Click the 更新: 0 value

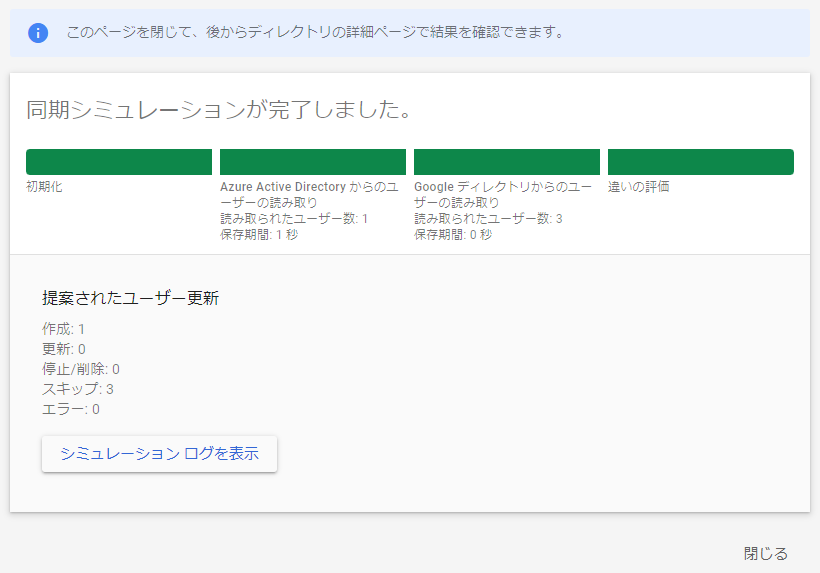tap(64, 349)
